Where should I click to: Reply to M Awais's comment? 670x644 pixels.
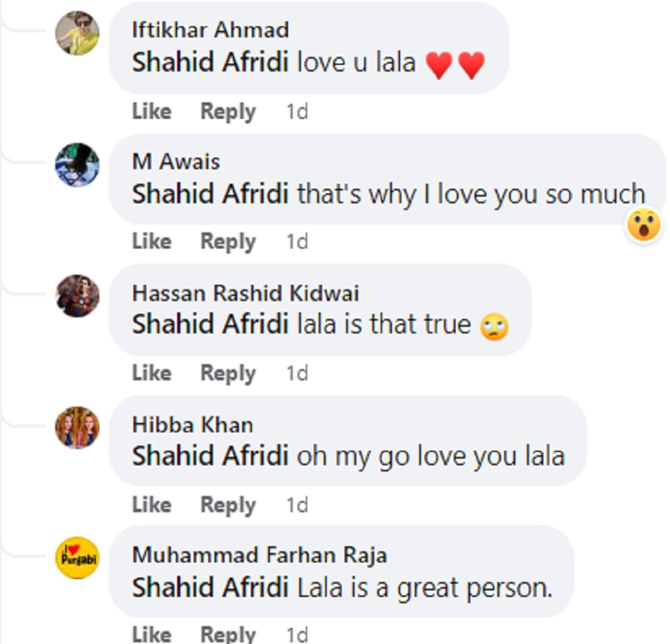(x=228, y=241)
